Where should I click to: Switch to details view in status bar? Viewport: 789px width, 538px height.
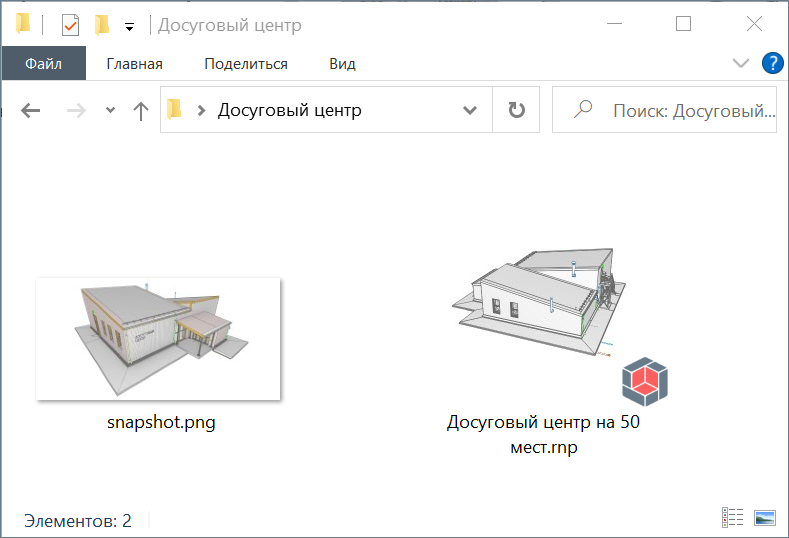click(733, 517)
